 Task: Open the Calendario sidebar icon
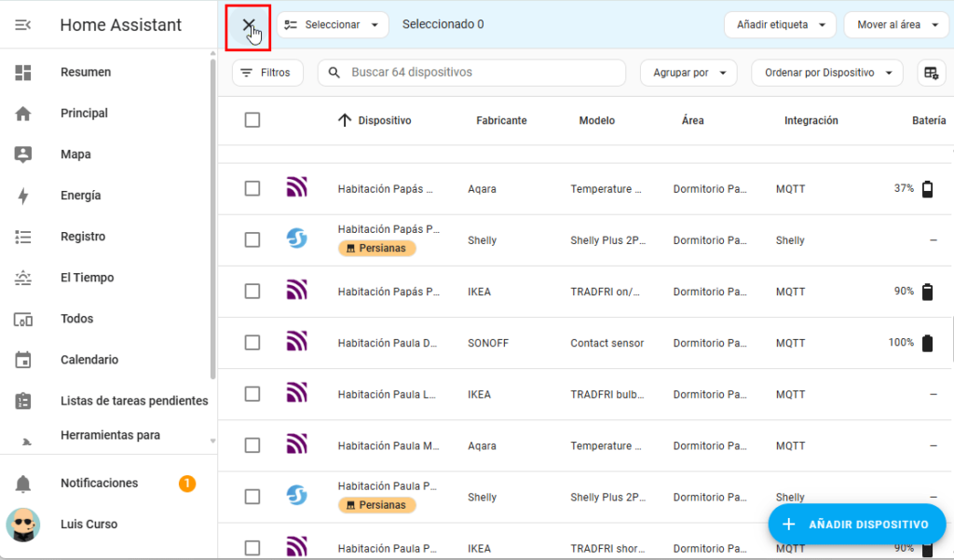pyautogui.click(x=23, y=360)
